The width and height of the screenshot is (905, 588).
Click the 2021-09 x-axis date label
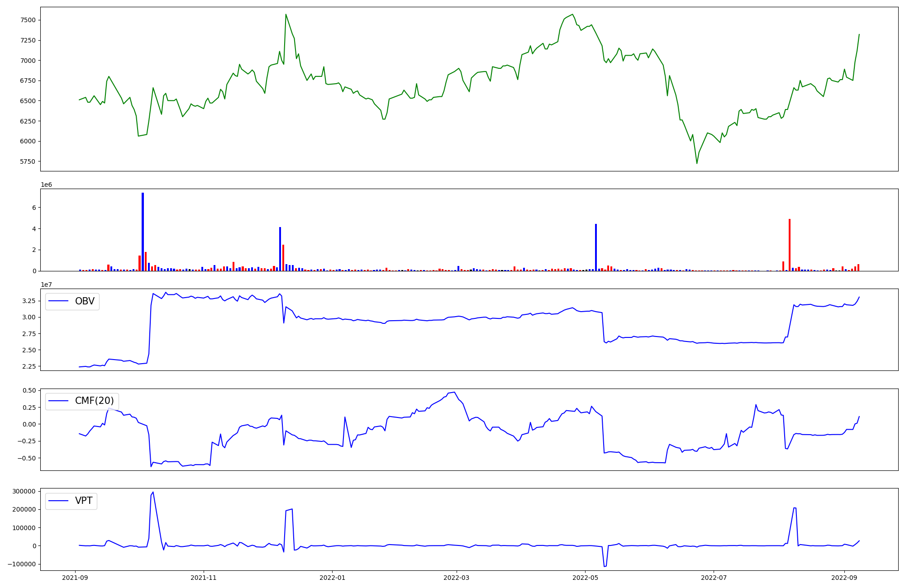(x=75, y=578)
